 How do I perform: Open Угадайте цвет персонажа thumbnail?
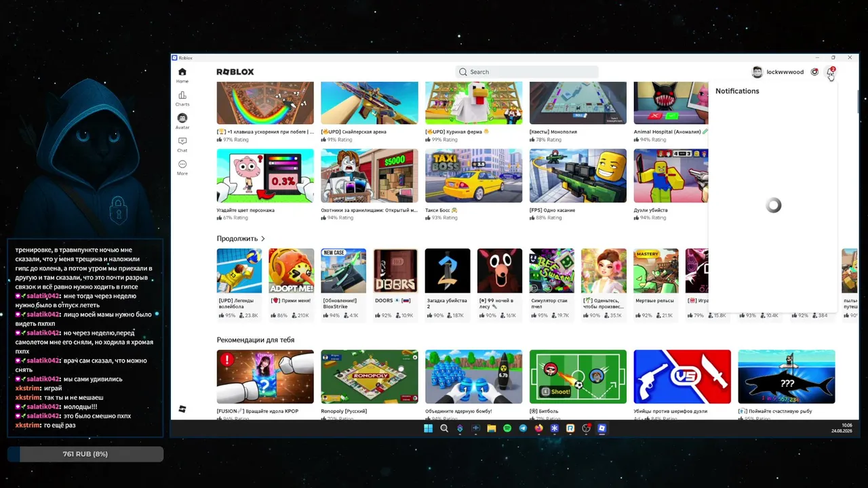[x=265, y=176]
